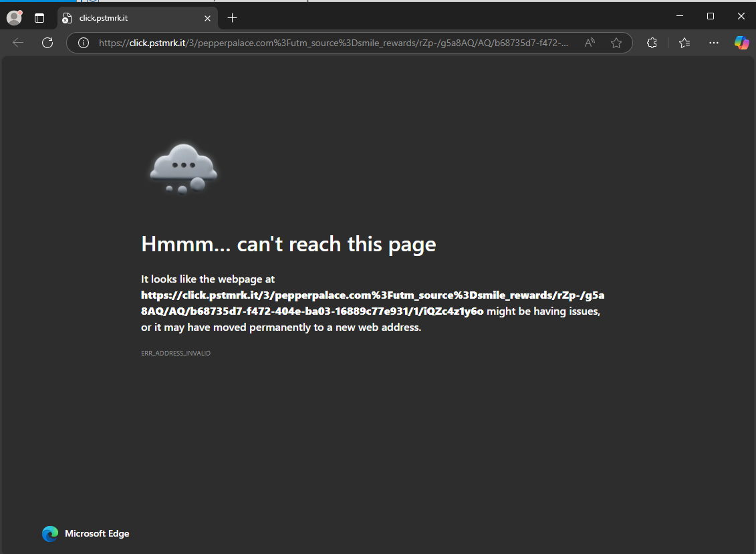This screenshot has width=756, height=554.
Task: Open the tab actions menu icon
Action: [39, 18]
